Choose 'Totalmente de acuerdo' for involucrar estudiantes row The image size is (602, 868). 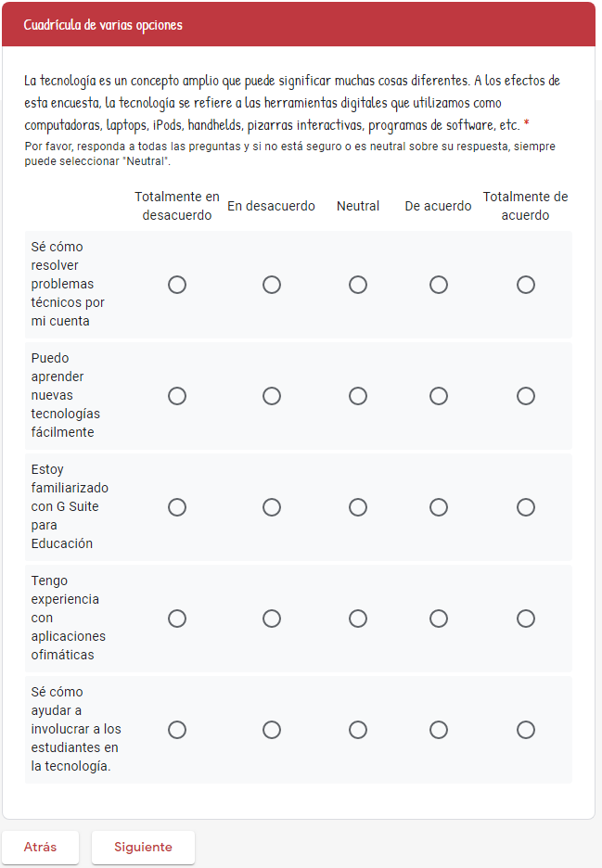[x=526, y=730]
